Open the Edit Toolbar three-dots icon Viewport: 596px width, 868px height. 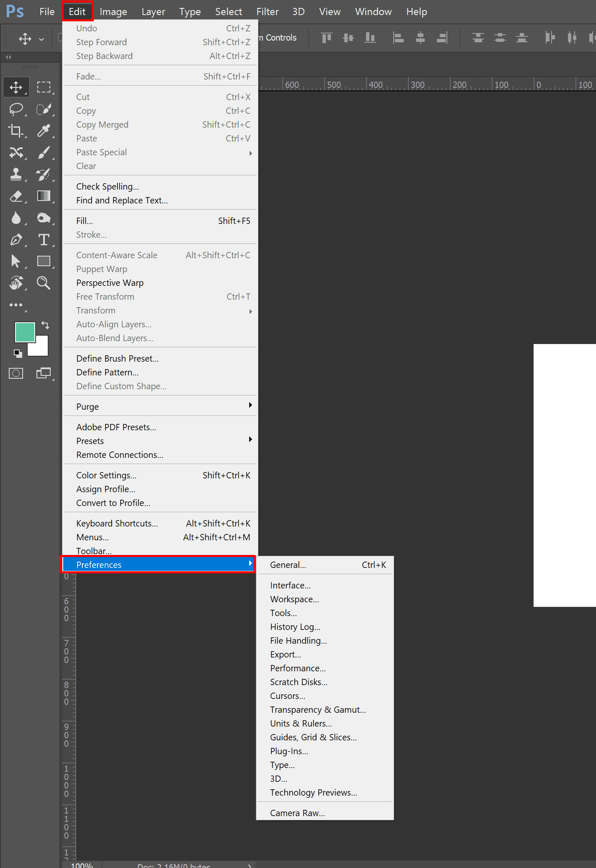point(16,305)
